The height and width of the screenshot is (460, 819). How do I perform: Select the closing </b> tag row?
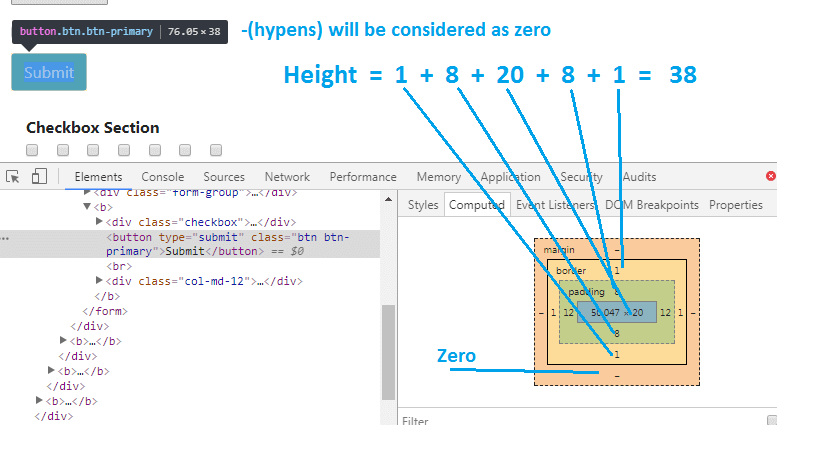click(x=108, y=296)
